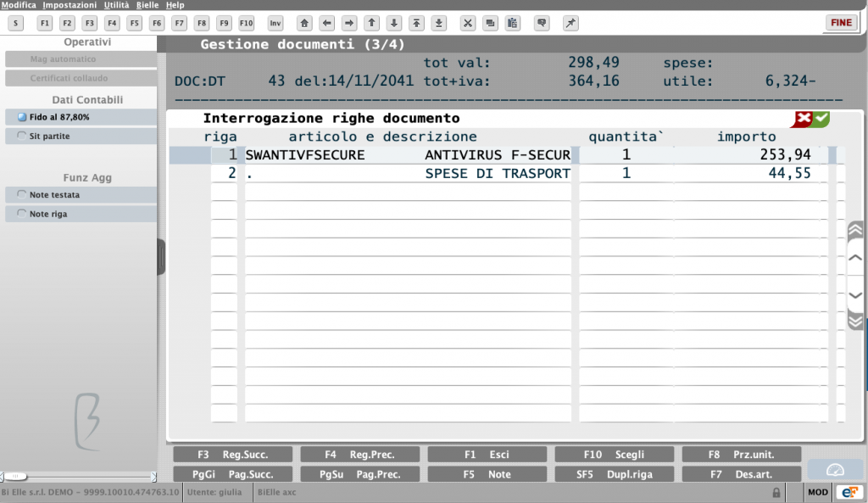Click the copy toolbar icon

tap(491, 23)
